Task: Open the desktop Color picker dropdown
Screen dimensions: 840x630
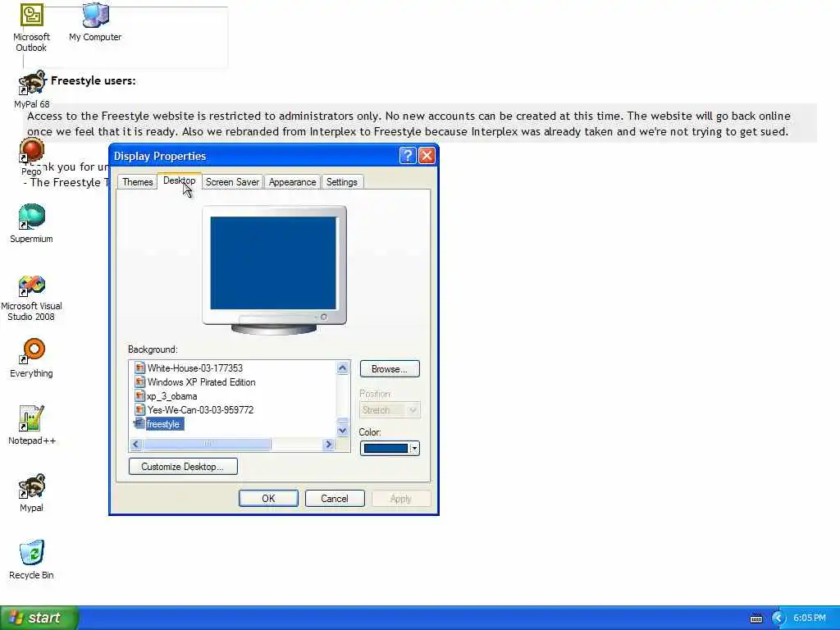Action: (x=390, y=448)
